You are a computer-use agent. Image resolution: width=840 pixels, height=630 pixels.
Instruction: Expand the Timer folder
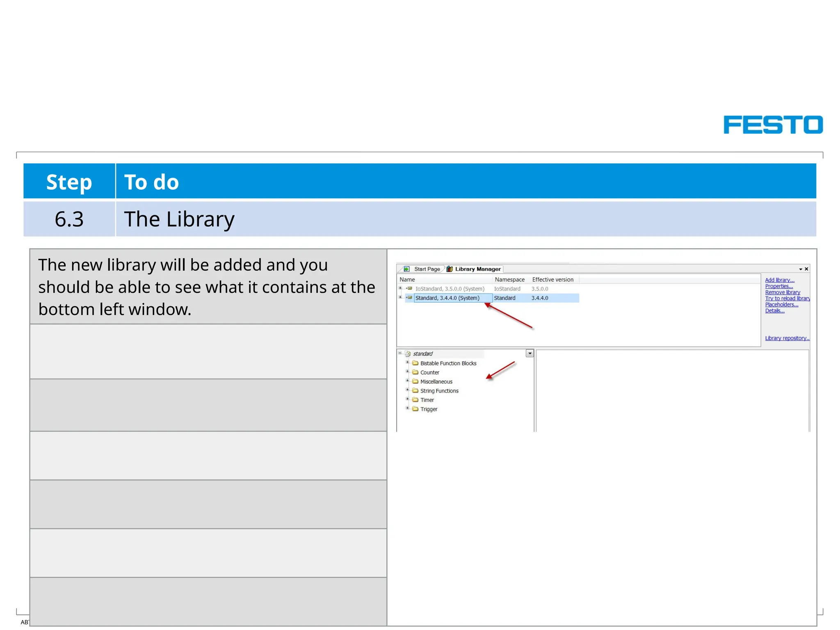[408, 399]
